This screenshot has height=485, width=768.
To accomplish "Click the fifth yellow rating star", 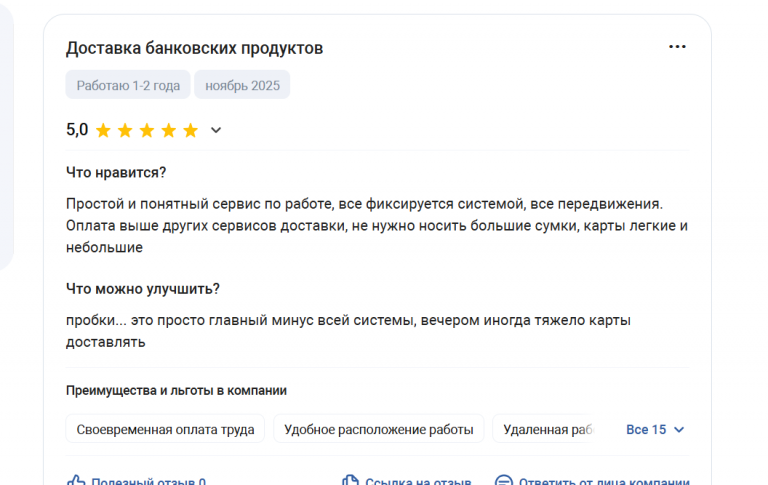I will [190, 130].
